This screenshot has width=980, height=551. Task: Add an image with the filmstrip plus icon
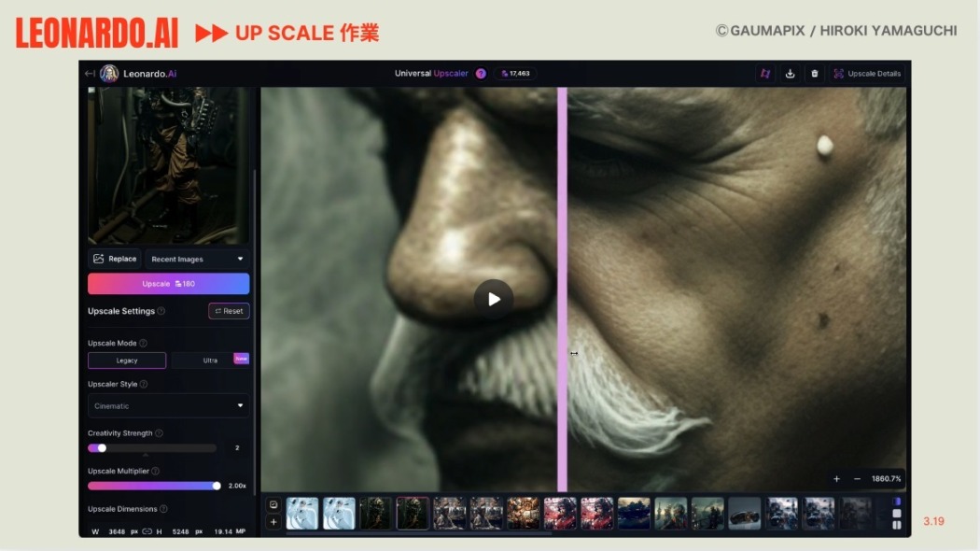[x=273, y=522]
